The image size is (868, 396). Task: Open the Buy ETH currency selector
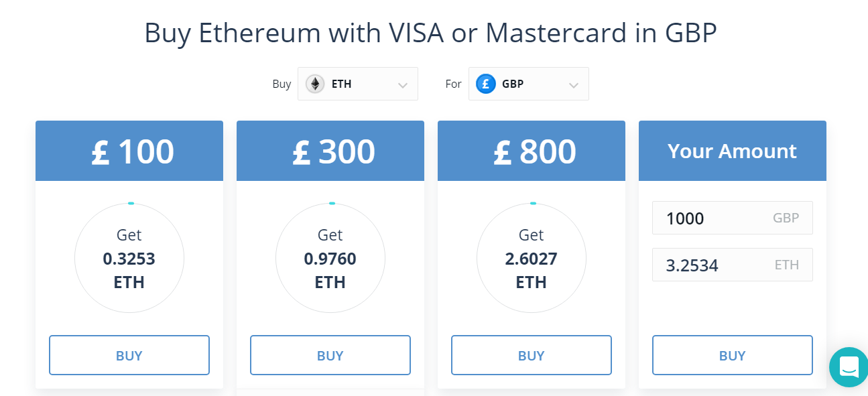point(358,84)
